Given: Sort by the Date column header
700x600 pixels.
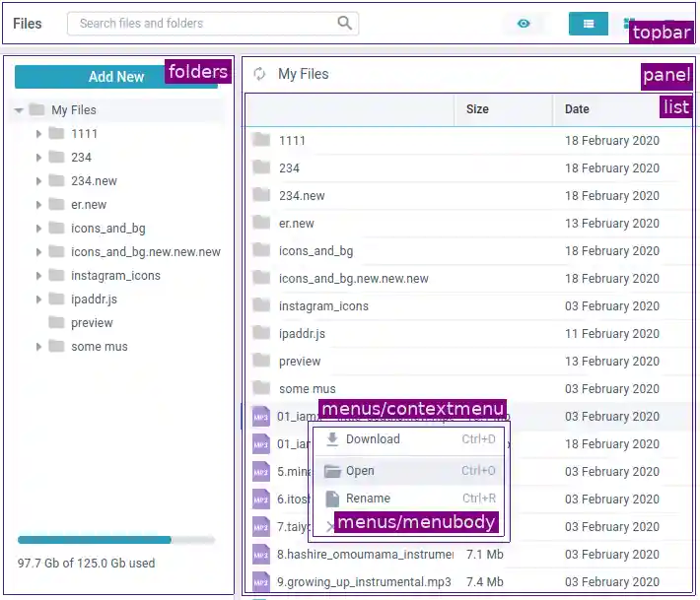Looking at the screenshot, I should click(x=622, y=108).
